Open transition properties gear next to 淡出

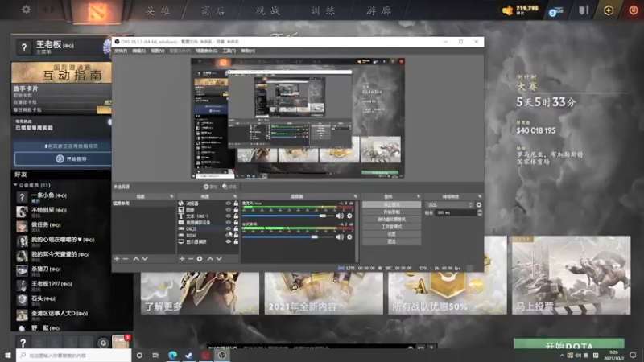pyautogui.click(x=478, y=205)
